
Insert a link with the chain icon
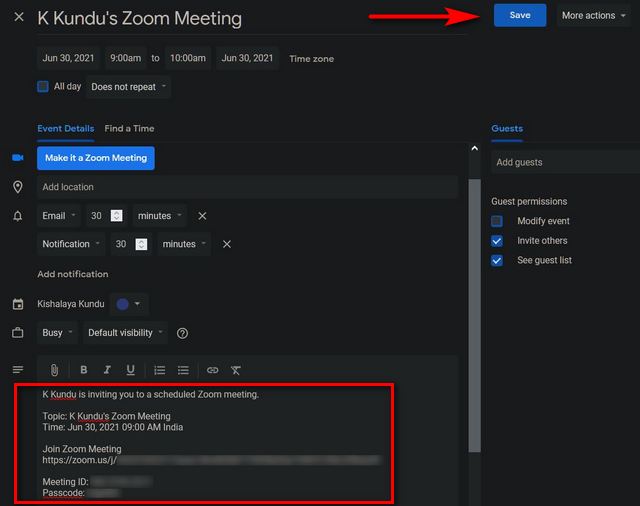(x=212, y=370)
